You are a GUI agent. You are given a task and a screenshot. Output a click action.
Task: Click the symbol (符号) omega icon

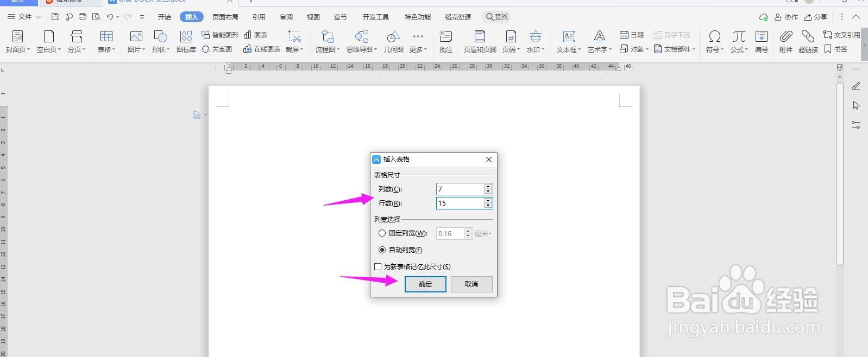(715, 36)
